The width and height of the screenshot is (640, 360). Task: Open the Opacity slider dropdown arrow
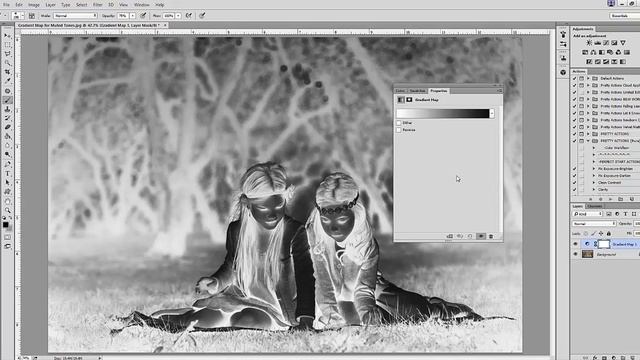(x=133, y=16)
